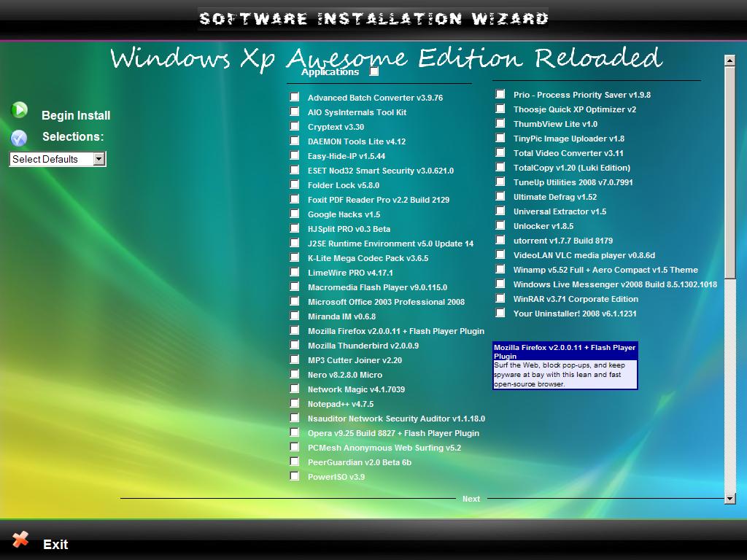Select Microsoft Office 2003 Professional checkbox
Image resolution: width=747 pixels, height=560 pixels.
click(x=295, y=301)
